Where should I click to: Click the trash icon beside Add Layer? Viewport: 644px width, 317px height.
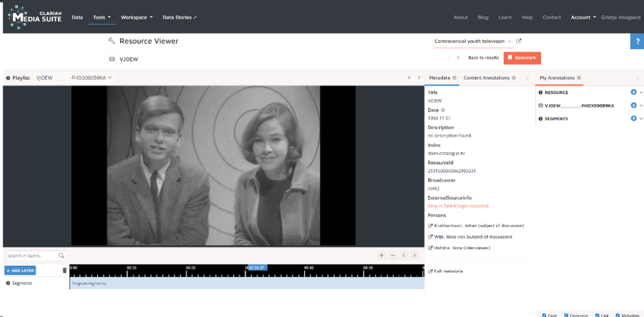tap(64, 270)
